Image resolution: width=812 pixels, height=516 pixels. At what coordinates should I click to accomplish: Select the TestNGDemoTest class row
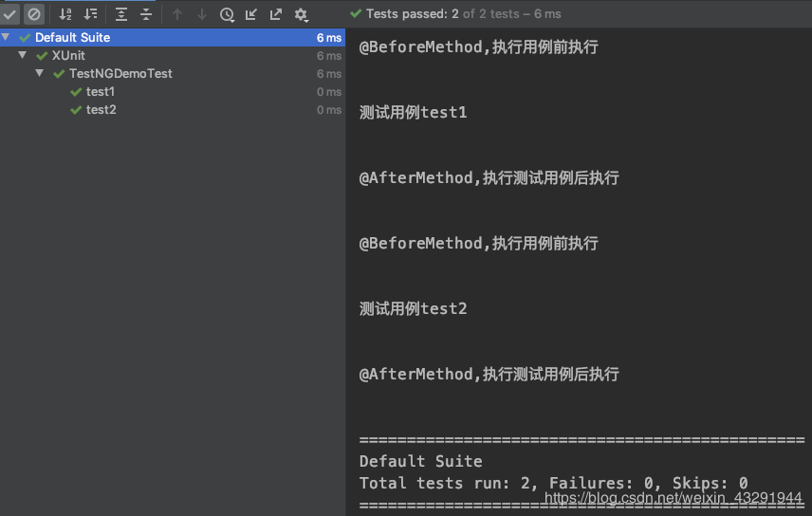(x=120, y=74)
